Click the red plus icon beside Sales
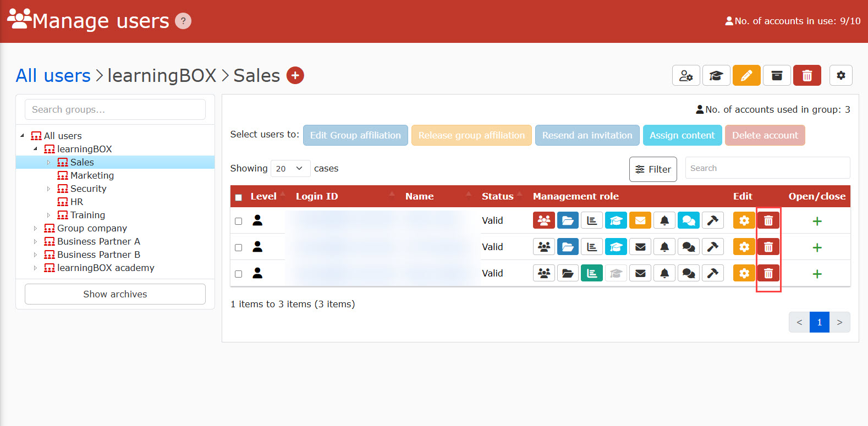This screenshot has height=426, width=868. tap(295, 75)
